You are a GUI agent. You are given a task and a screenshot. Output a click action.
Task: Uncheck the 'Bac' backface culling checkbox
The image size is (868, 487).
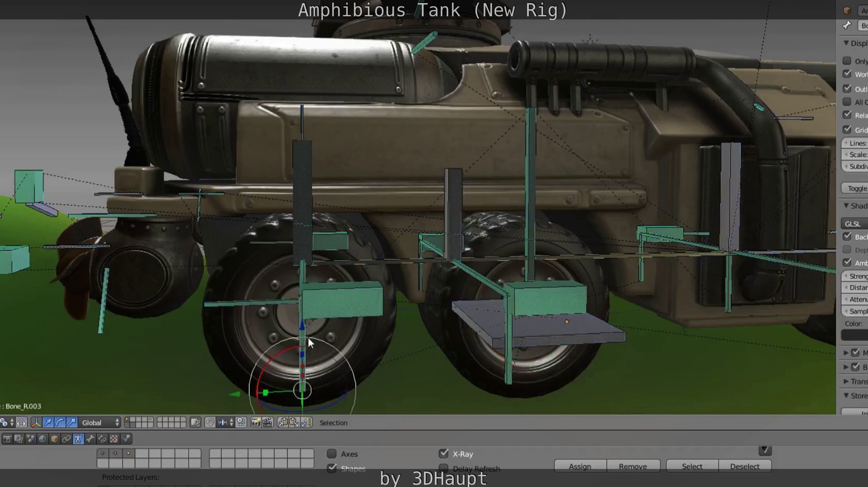[x=847, y=237]
